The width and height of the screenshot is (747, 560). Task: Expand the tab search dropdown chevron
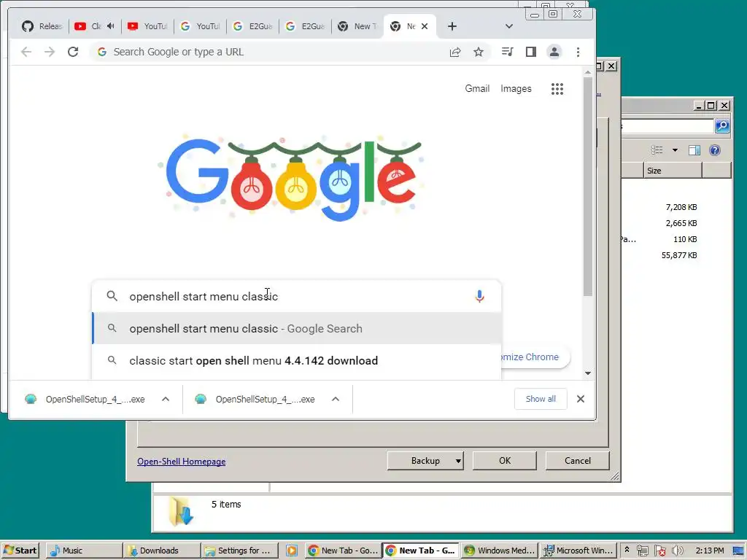click(508, 26)
